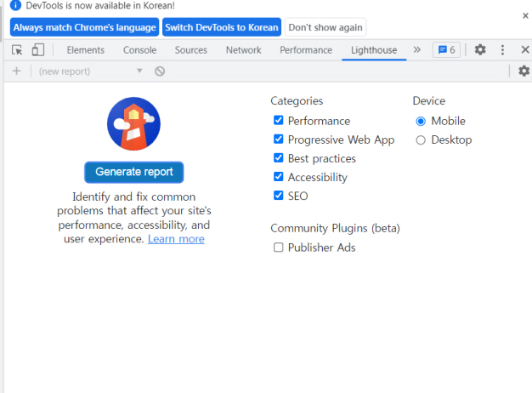Switch to the Performance tab
532x393 pixels.
tap(306, 50)
